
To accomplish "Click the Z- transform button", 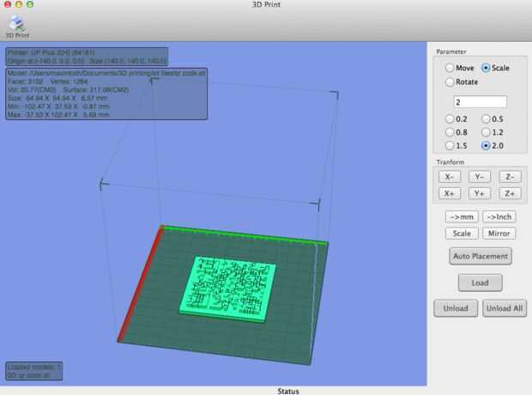I will point(510,177).
